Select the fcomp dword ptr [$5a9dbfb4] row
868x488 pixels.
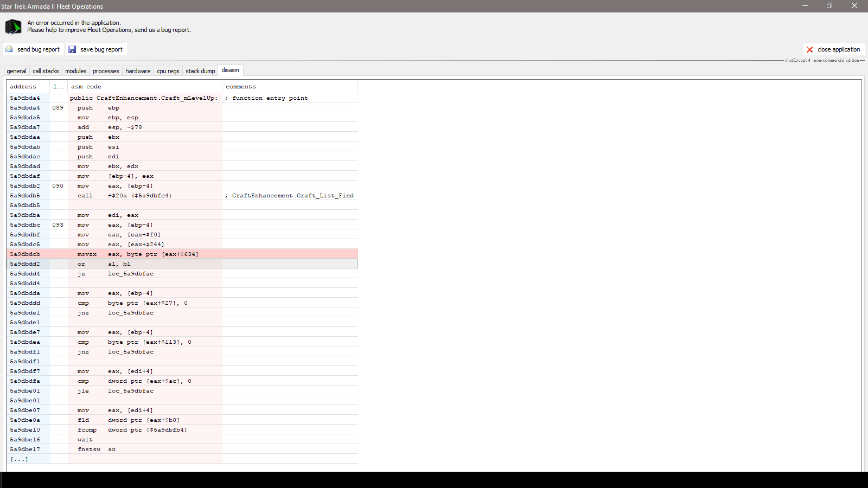(182, 430)
